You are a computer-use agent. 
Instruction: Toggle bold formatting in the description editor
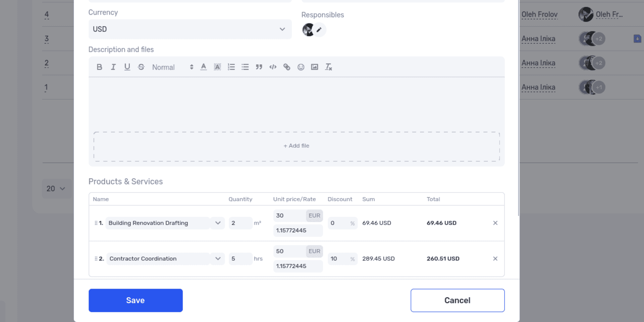coord(99,67)
